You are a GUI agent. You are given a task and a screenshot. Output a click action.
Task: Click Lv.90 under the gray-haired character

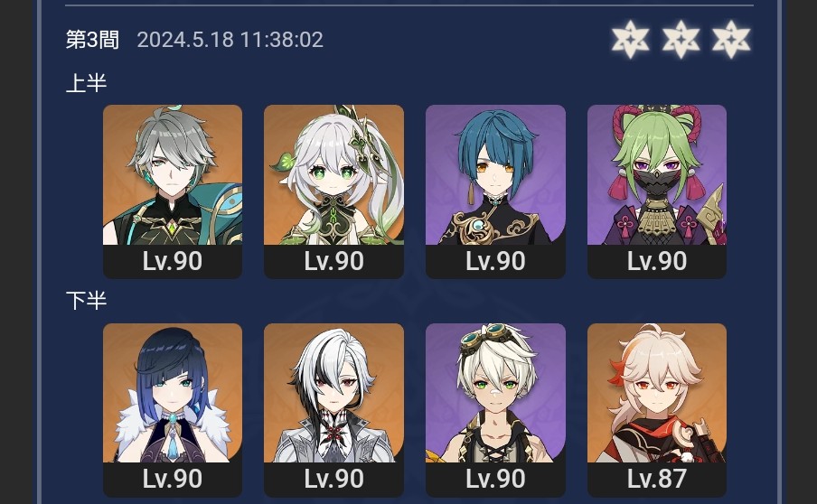click(173, 261)
